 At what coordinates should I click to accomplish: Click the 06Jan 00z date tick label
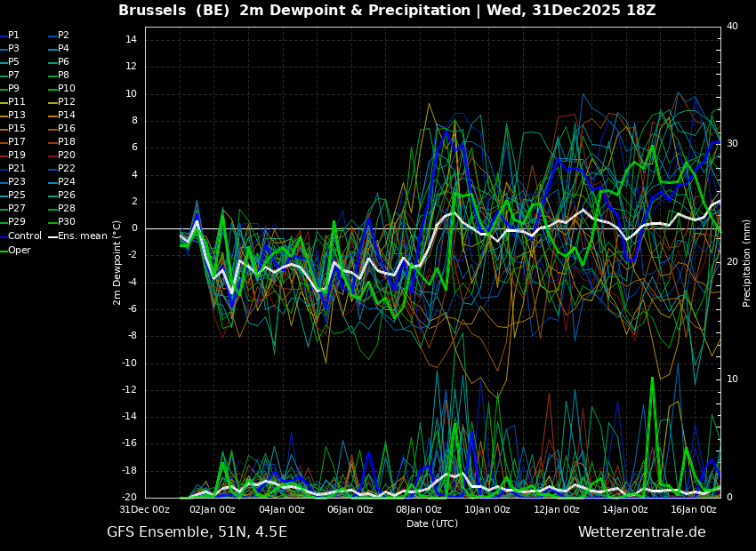pyautogui.click(x=350, y=509)
